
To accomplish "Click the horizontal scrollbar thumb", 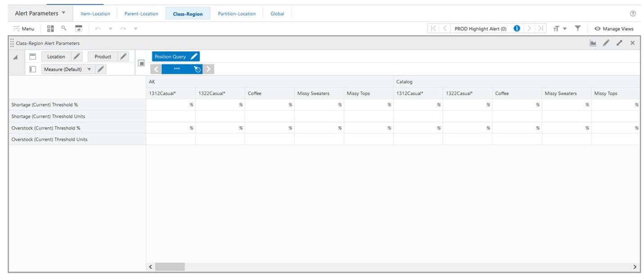I will [170, 267].
